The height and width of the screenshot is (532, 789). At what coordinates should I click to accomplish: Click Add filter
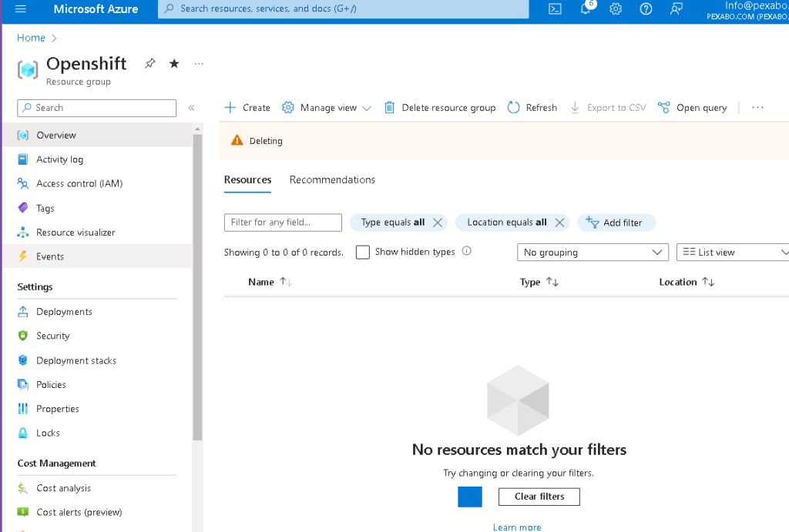click(616, 223)
